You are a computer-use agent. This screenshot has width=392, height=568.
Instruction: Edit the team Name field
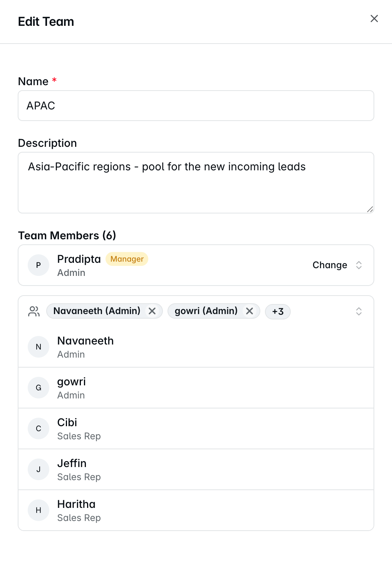196,106
